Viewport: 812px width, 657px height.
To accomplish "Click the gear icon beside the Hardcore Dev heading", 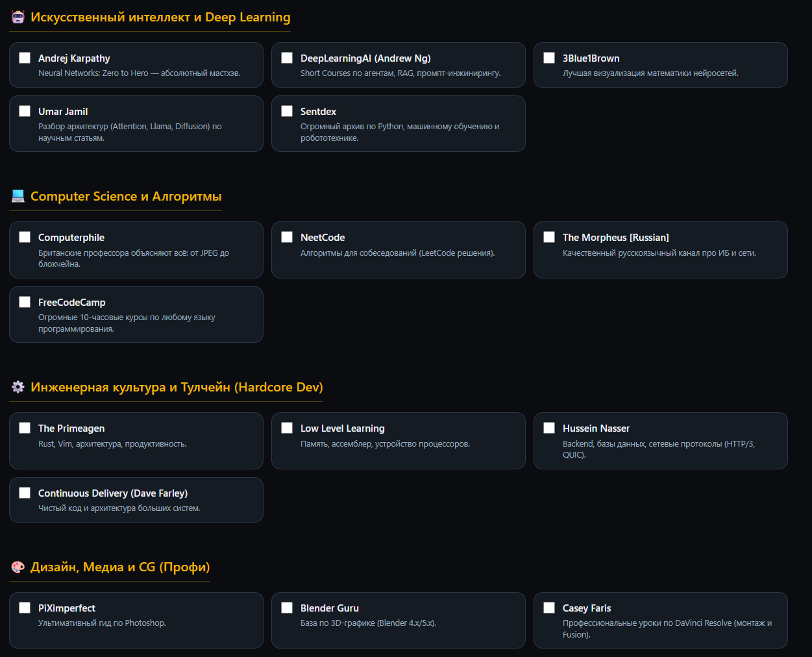I will tap(18, 387).
